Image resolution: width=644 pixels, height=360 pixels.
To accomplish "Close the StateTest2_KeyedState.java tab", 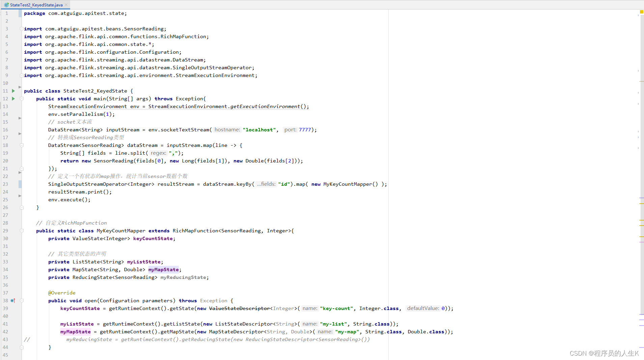I will pos(66,5).
